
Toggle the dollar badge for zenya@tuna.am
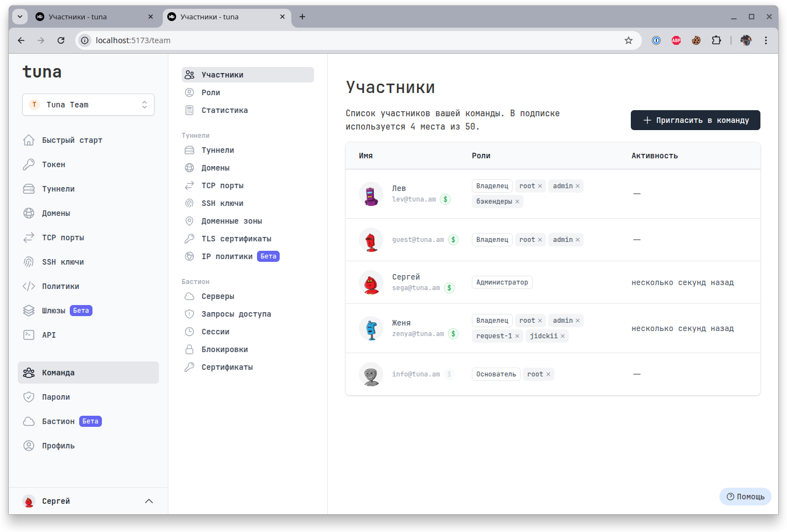click(x=453, y=334)
